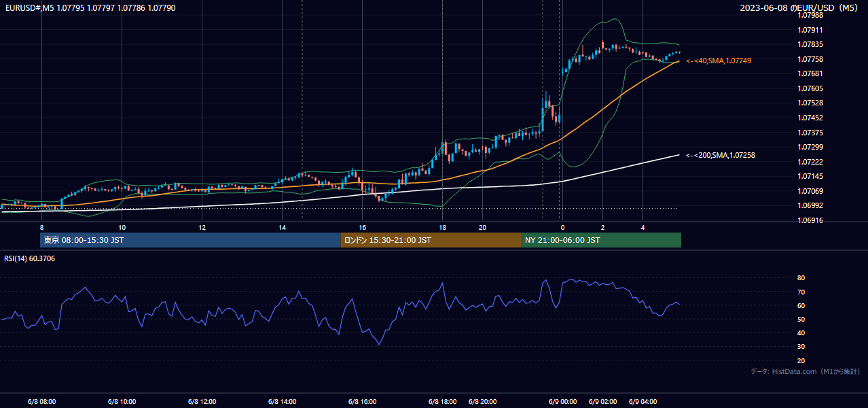The height and width of the screenshot is (408, 868).
Task: Click the NY 21:00-06:00 JST session bar
Action: pyautogui.click(x=601, y=240)
